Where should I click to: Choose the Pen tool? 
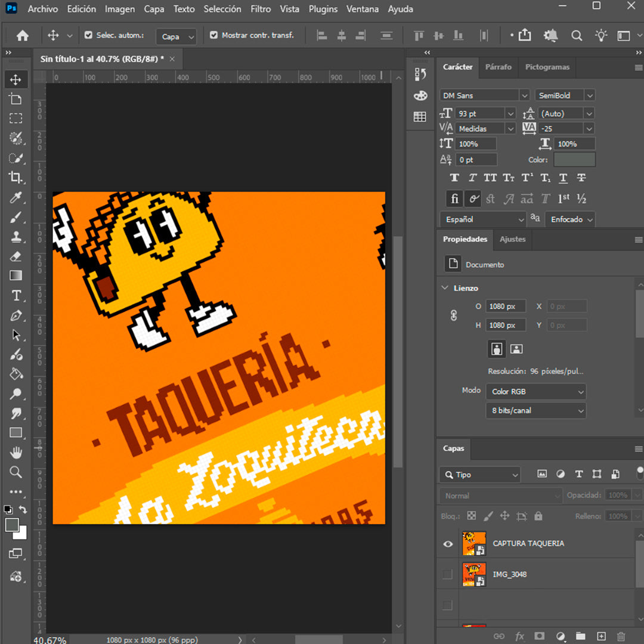(x=16, y=315)
